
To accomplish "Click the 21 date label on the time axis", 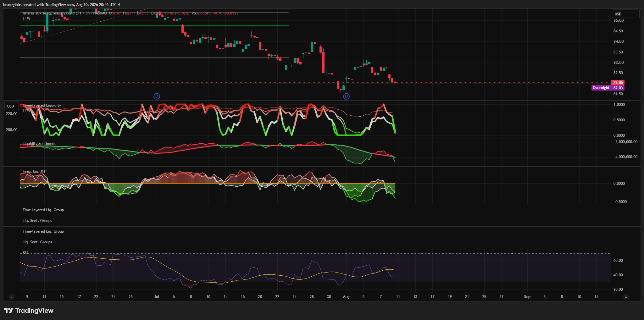I will (467, 297).
